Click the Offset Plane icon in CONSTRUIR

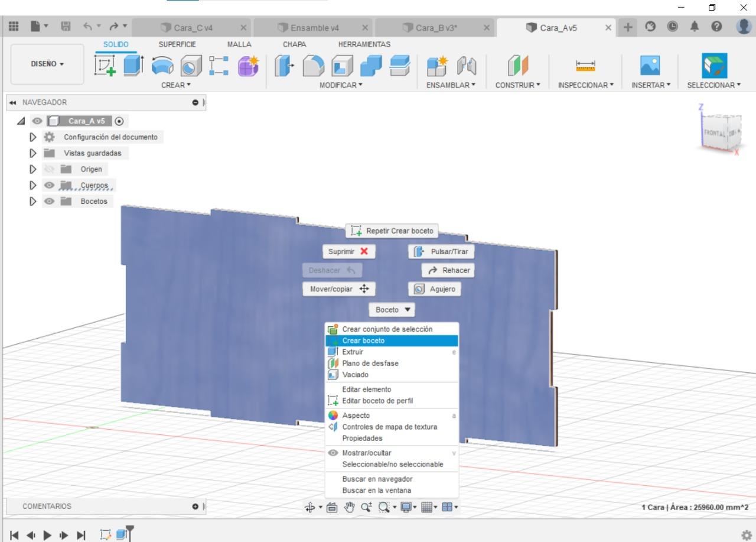click(x=519, y=66)
